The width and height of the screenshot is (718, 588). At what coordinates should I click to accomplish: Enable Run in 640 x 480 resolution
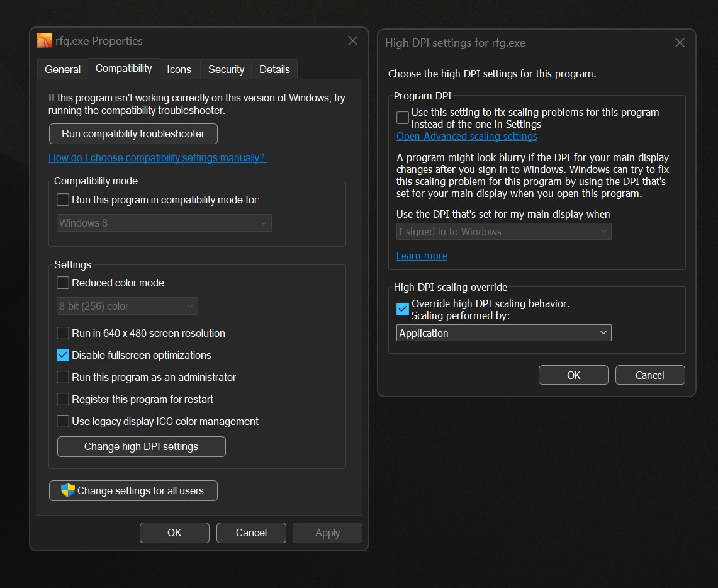[x=63, y=333]
